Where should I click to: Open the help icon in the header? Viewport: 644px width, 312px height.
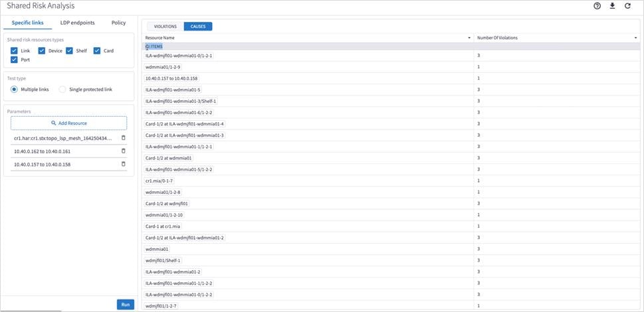(x=597, y=6)
